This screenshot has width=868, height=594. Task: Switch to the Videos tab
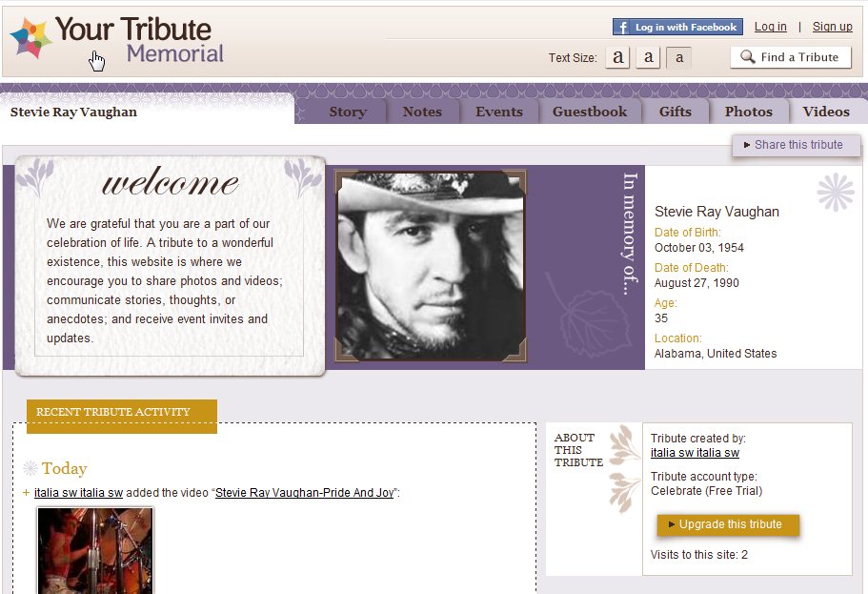pyautogui.click(x=826, y=112)
